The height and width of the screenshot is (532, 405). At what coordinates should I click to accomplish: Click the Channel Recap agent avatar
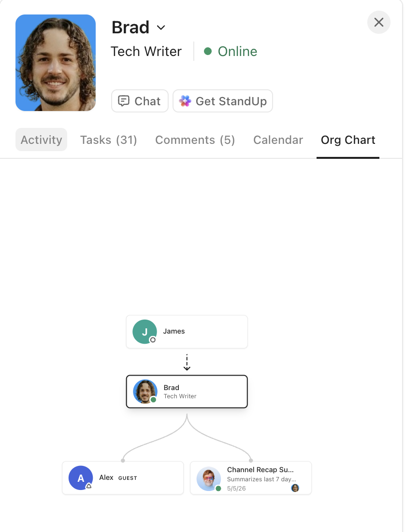coord(209,479)
